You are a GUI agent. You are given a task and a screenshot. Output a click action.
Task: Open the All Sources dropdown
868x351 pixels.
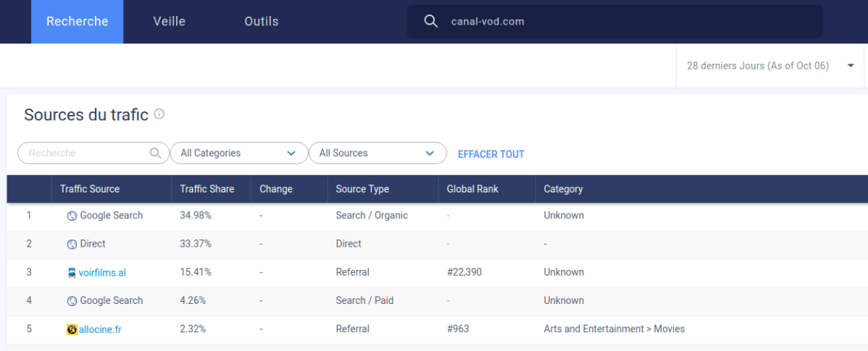coord(377,153)
